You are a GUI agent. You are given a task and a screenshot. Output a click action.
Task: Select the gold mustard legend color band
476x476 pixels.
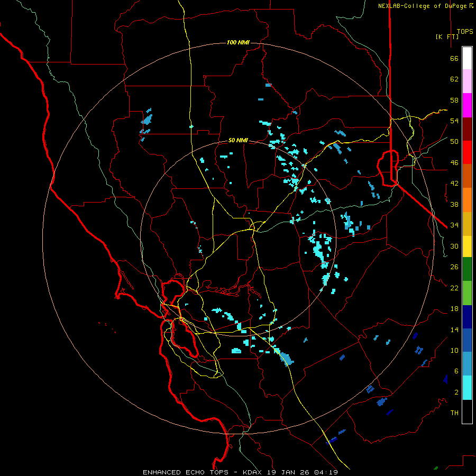[467, 224]
